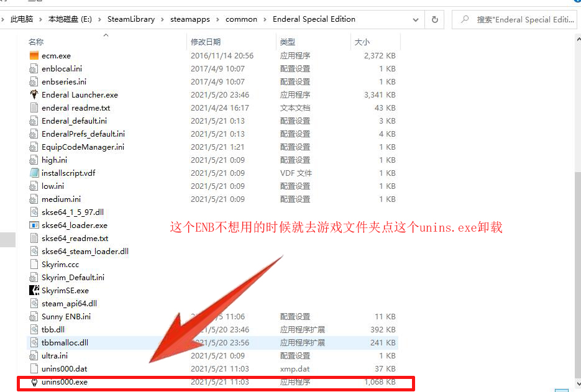Click the Enderal Launcher.exe application icon
The image size is (581, 392).
coord(34,94)
